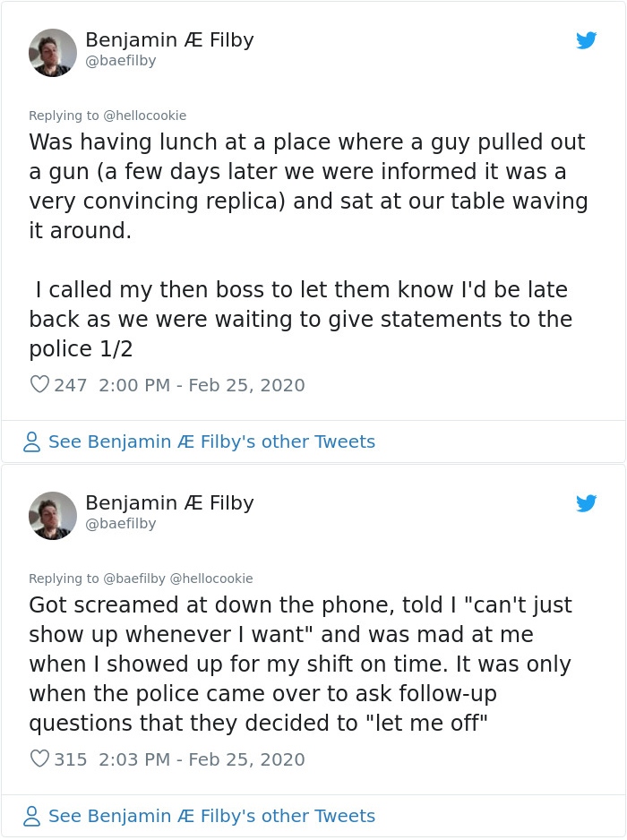This screenshot has height=840, width=627.
Task: Click the Twitter bird icon on second tweet
Action: point(587,503)
